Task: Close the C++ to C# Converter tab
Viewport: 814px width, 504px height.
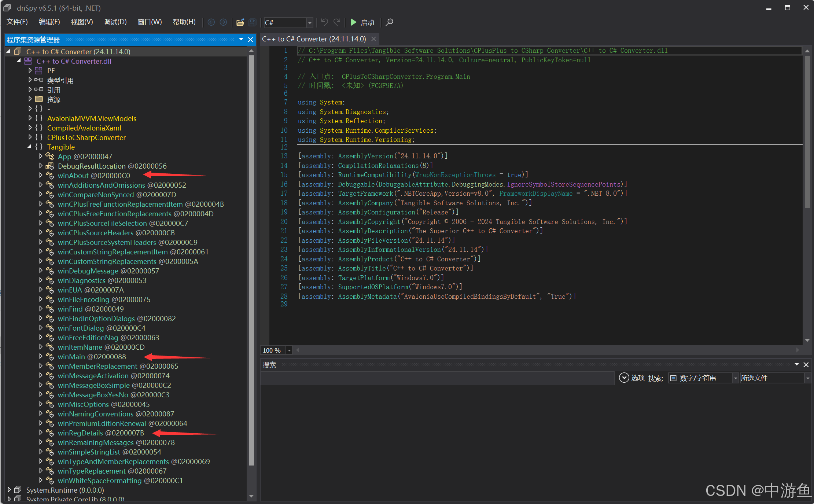Action: tap(373, 39)
